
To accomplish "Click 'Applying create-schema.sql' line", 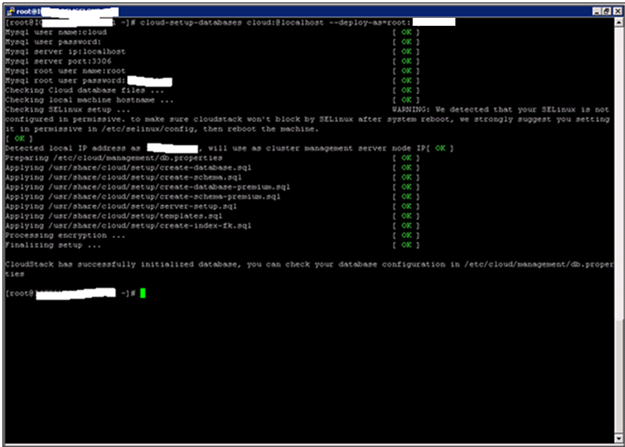I will click(123, 177).
